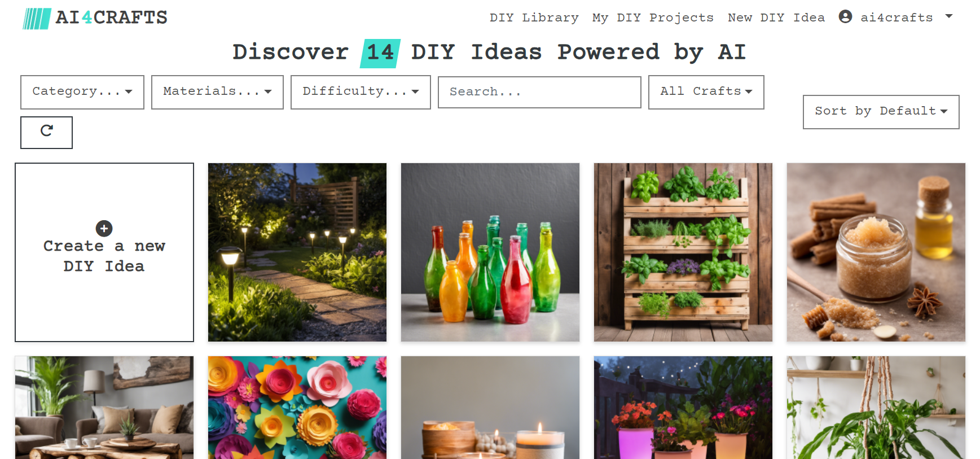Click the reset filters refresh icon
Image resolution: width=980 pixels, height=459 pixels.
click(46, 132)
